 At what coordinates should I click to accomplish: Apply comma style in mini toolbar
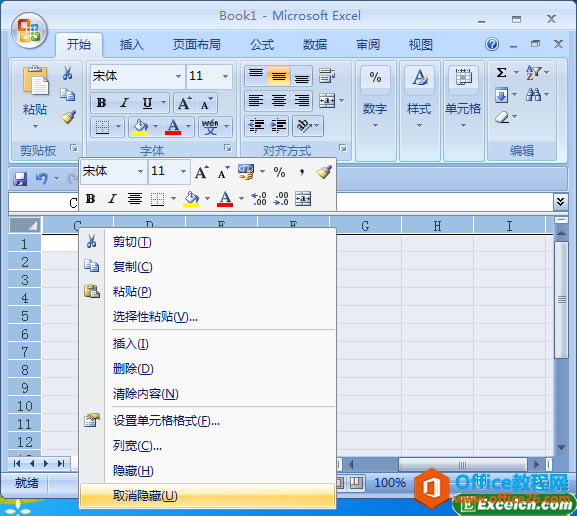click(x=302, y=172)
